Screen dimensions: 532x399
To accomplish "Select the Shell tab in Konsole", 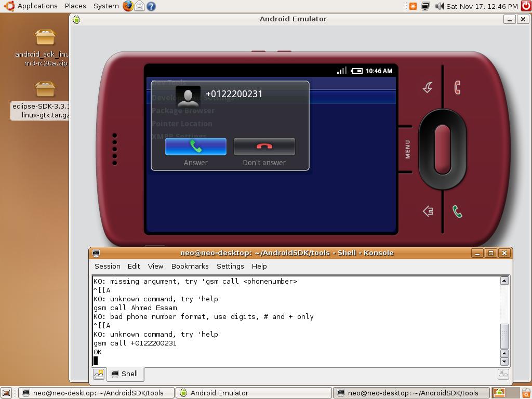I will click(125, 374).
